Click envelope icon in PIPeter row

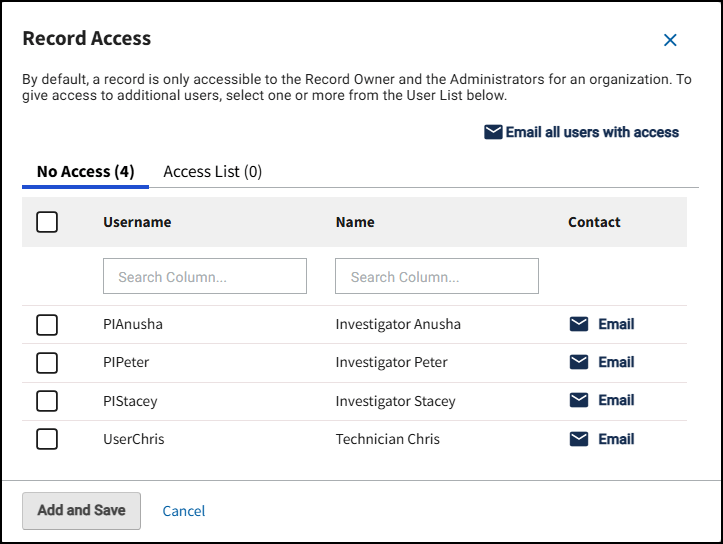pos(579,362)
